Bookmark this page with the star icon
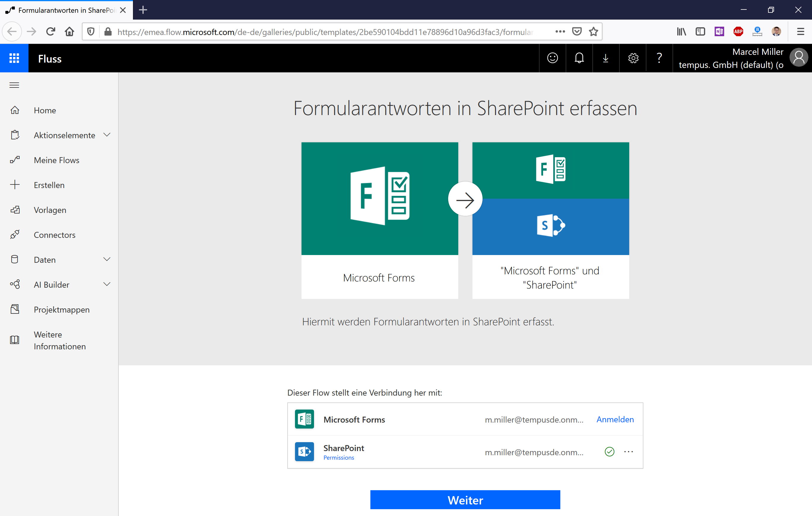 point(594,32)
